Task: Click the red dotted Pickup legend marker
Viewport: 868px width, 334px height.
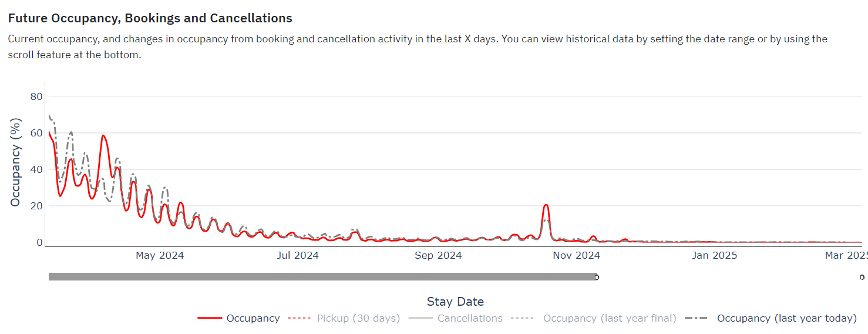Action: point(300,318)
